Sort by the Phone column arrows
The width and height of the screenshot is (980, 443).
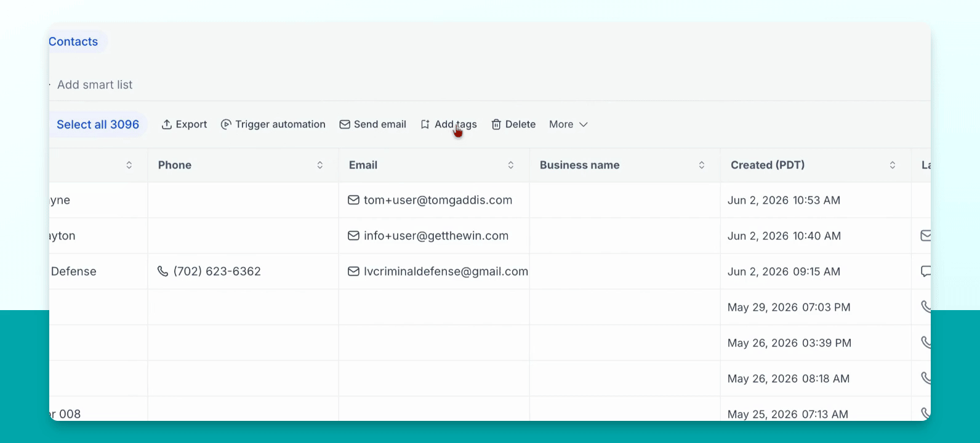(320, 165)
